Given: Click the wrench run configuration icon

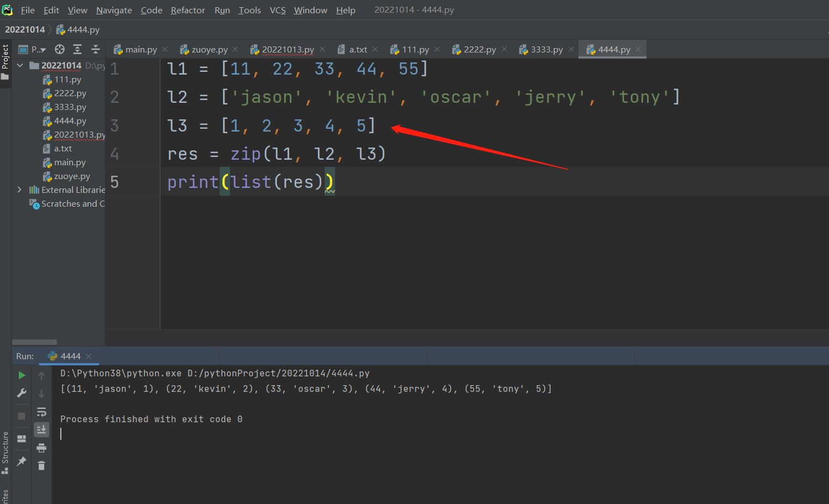Looking at the screenshot, I should click(22, 393).
